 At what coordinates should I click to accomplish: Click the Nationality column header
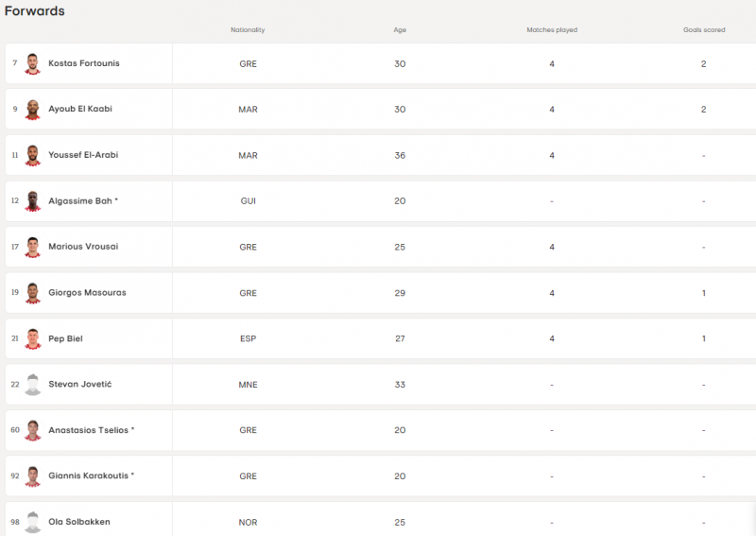coord(248,30)
